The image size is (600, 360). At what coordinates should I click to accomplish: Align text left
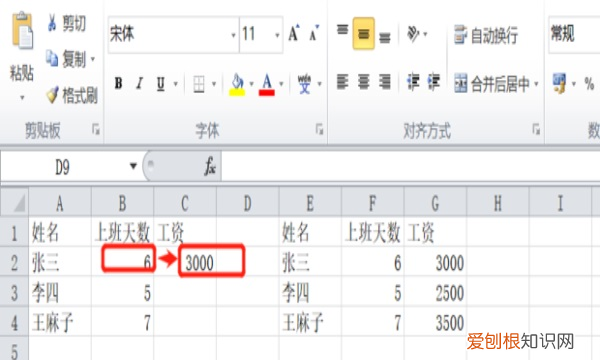pos(342,82)
